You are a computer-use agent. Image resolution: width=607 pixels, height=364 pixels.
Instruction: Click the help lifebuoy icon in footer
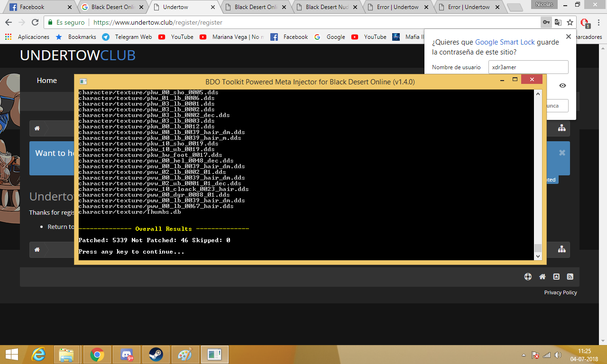tap(528, 277)
